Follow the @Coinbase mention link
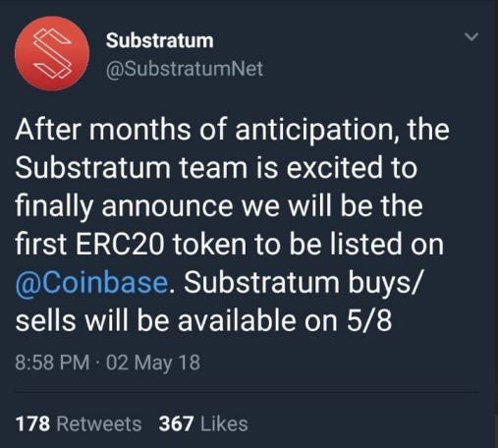498x448 pixels. click(91, 283)
